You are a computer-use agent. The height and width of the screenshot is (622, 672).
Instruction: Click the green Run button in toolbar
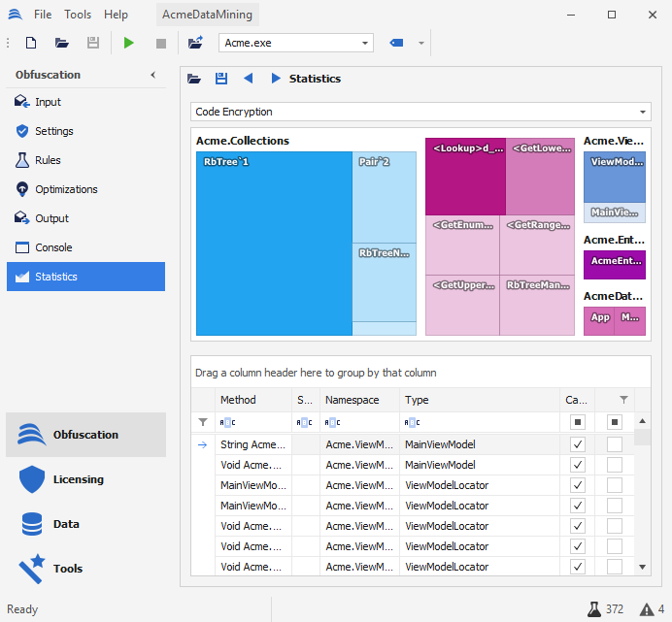click(x=129, y=44)
